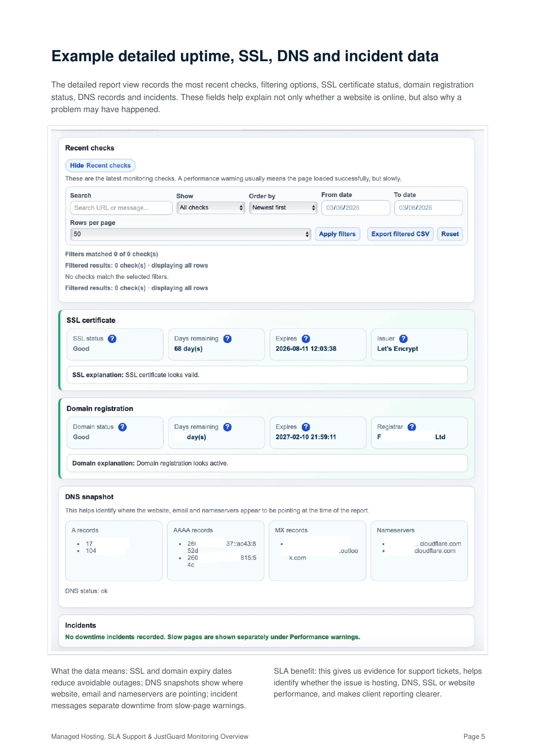
Task: Click Export filtered CSV button
Action: click(400, 234)
